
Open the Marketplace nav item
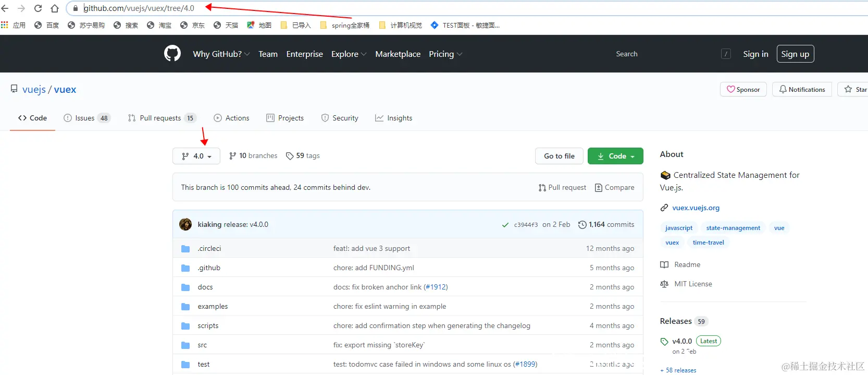(x=398, y=54)
